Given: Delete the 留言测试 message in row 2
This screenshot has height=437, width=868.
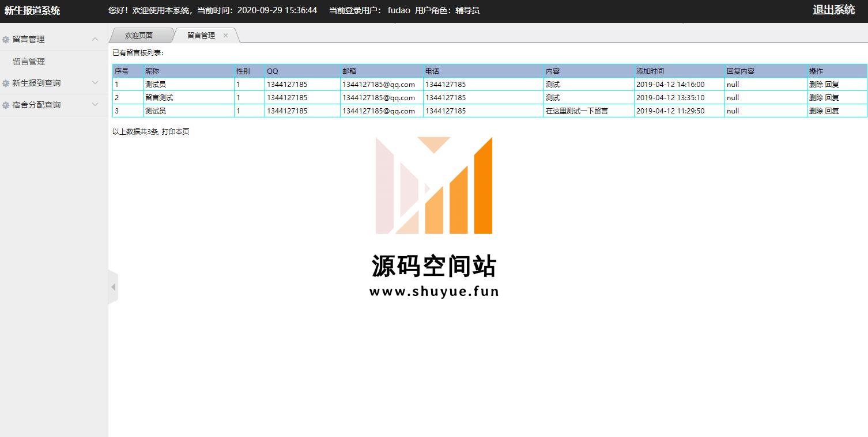Looking at the screenshot, I should (816, 97).
